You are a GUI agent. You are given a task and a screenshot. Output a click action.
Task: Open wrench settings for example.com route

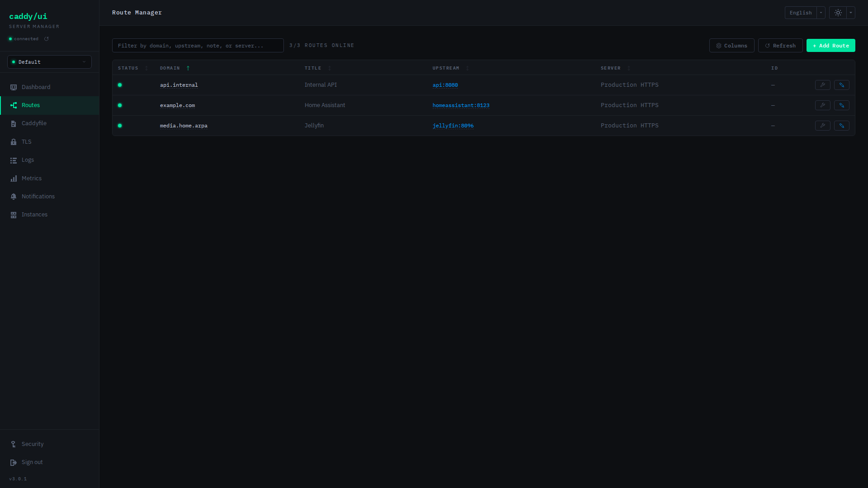coord(822,105)
